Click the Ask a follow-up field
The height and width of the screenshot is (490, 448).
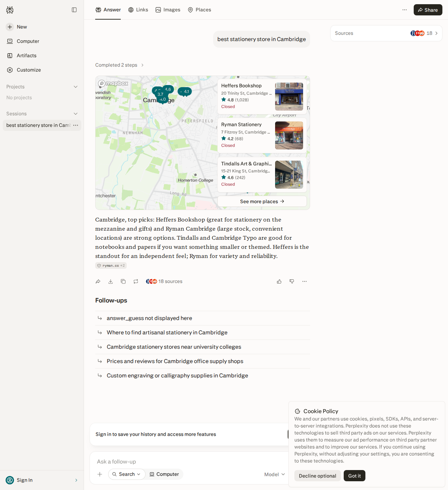pyautogui.click(x=189, y=462)
